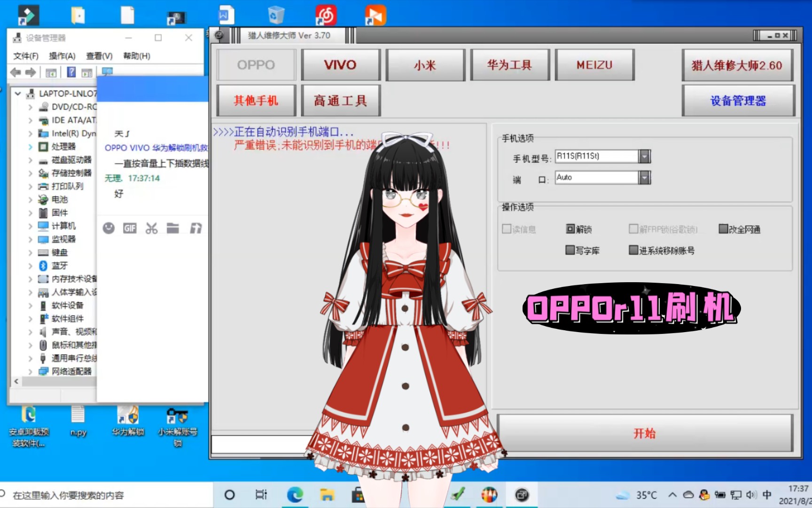Open Task View in the taskbar
The width and height of the screenshot is (812, 508).
tap(261, 495)
